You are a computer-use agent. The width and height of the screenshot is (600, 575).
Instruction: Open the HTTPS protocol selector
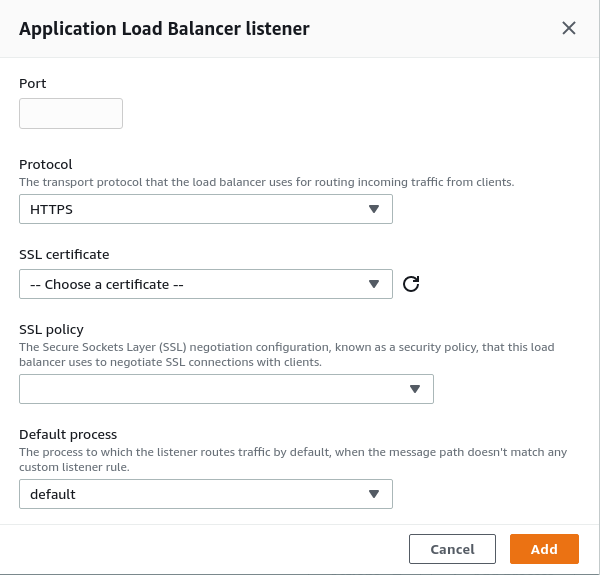click(x=206, y=209)
